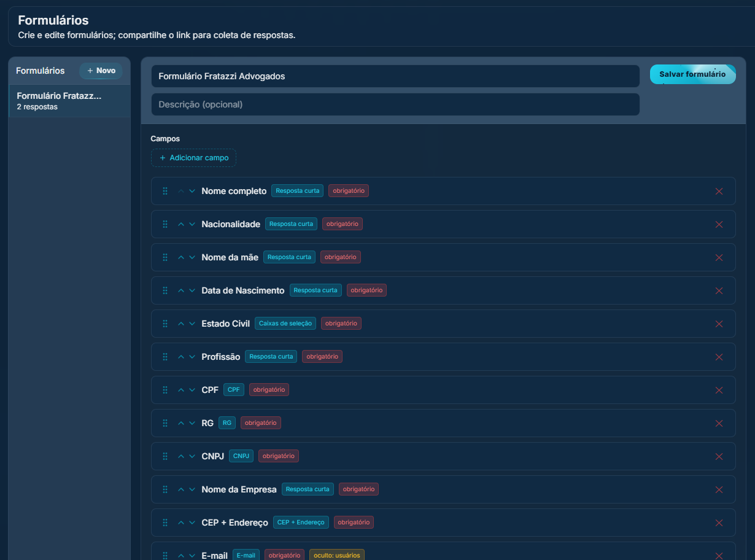This screenshot has height=560, width=755.
Task: Click the CNPJ type badge
Action: (x=241, y=456)
